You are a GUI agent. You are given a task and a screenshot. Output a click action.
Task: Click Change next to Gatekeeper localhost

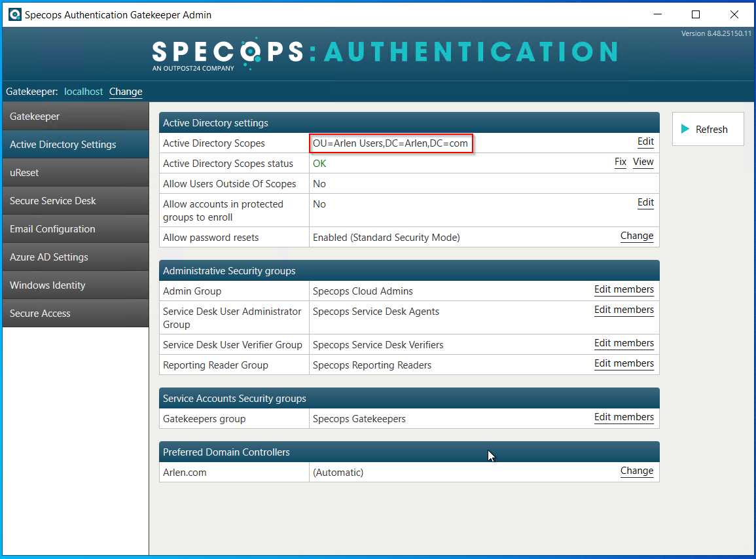[126, 92]
